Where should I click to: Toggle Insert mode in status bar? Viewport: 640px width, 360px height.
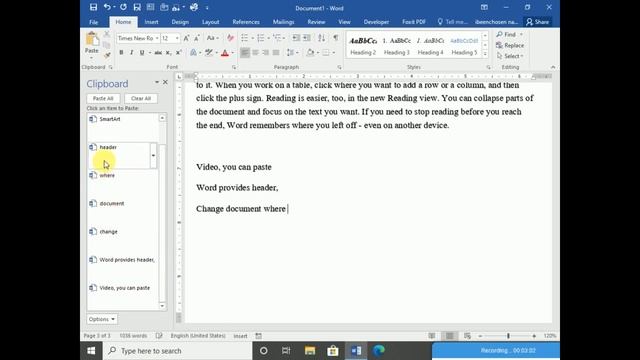[x=240, y=336]
